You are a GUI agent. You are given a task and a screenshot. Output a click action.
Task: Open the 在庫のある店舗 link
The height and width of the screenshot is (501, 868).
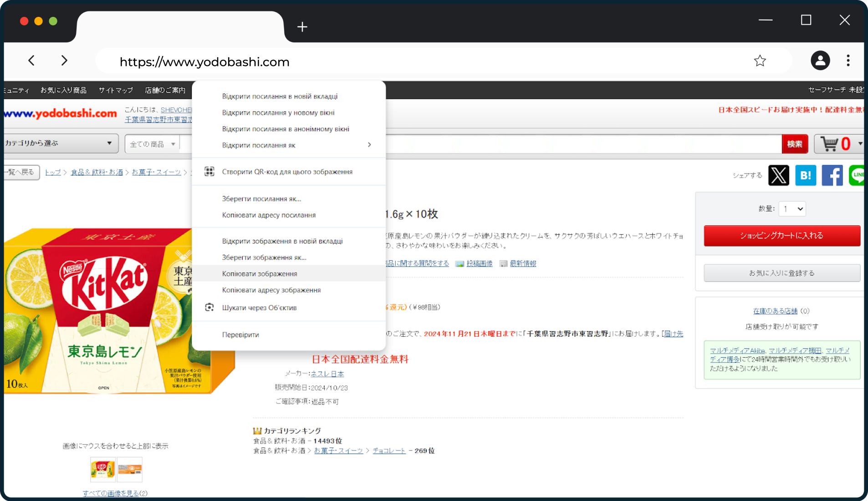(775, 311)
